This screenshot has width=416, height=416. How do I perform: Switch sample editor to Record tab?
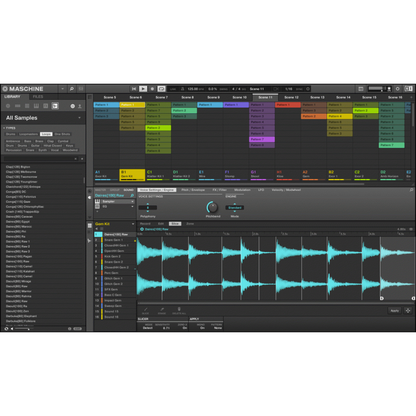pyautogui.click(x=145, y=224)
